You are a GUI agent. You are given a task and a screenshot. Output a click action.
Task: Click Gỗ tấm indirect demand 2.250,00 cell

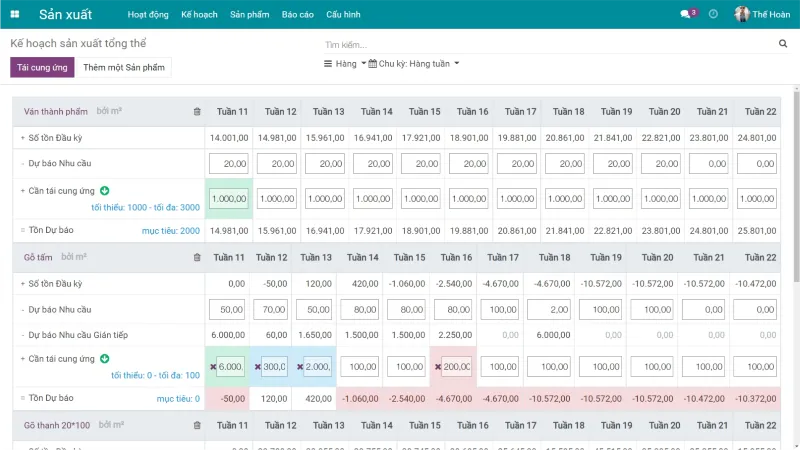click(455, 335)
